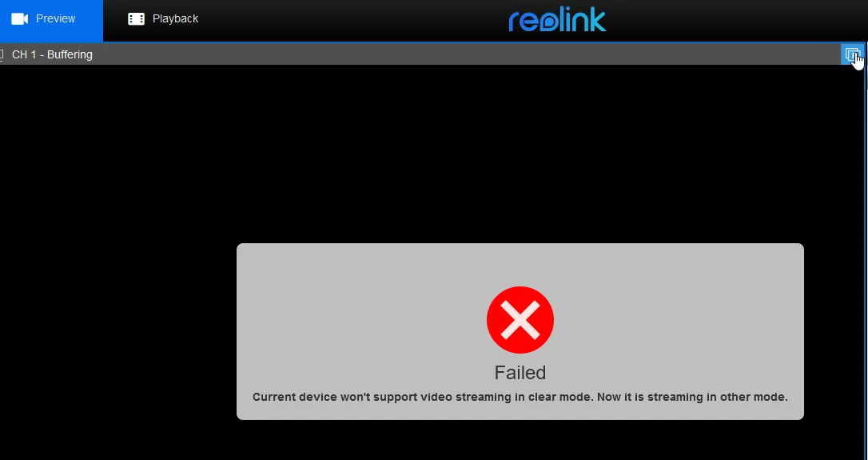
Task: Switch to the Preview tab
Action: (x=51, y=21)
